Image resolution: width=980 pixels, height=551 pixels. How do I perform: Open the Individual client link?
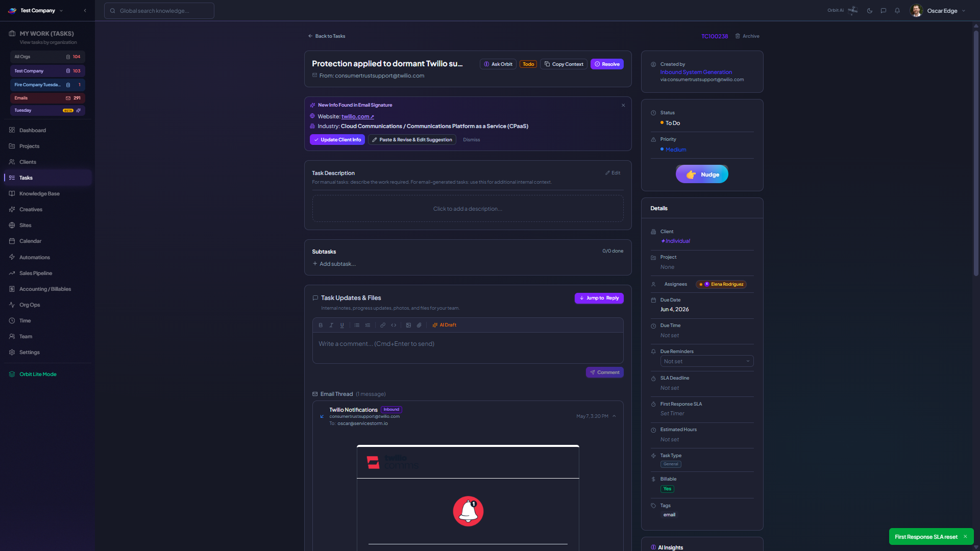(x=675, y=241)
